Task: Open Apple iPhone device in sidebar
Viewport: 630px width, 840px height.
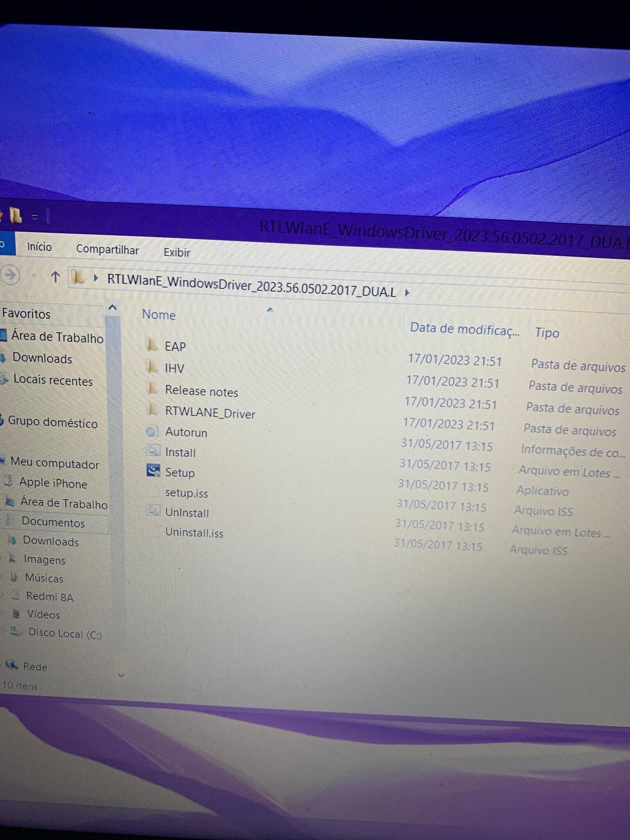Action: [53, 483]
